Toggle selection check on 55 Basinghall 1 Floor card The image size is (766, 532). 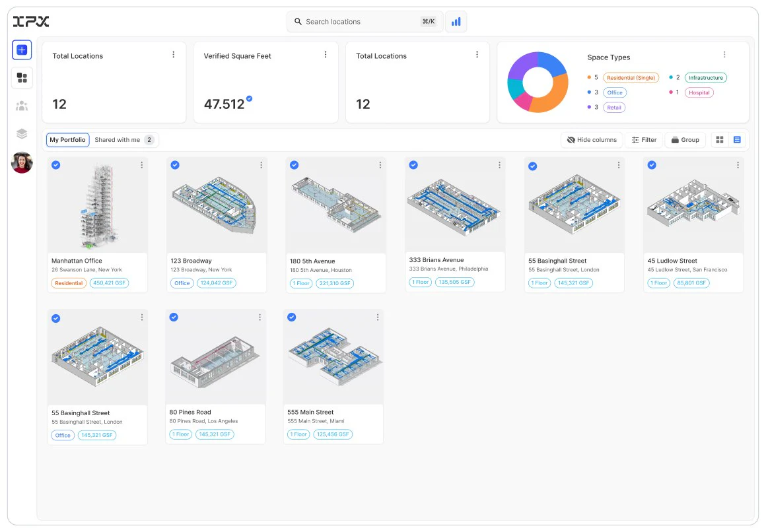(x=532, y=166)
